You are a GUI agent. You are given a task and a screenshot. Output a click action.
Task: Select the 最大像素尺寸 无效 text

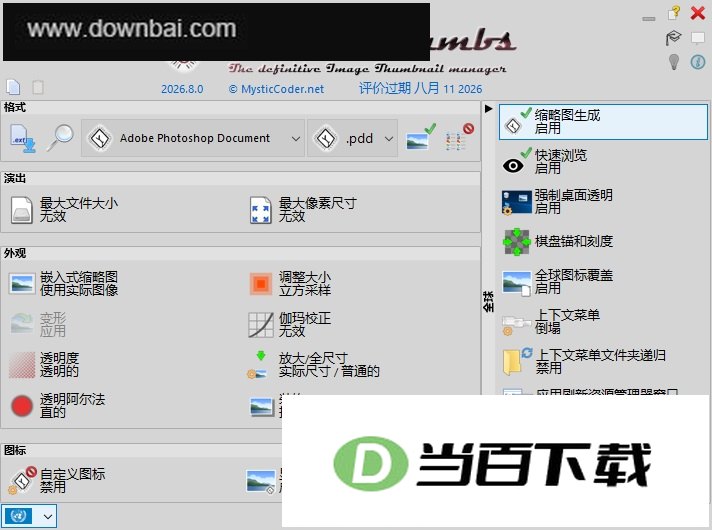(317, 209)
